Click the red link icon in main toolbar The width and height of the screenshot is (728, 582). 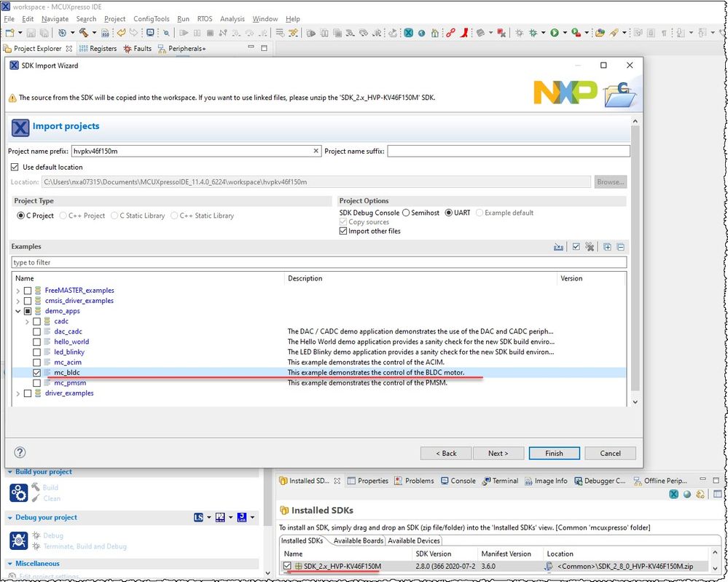click(450, 33)
